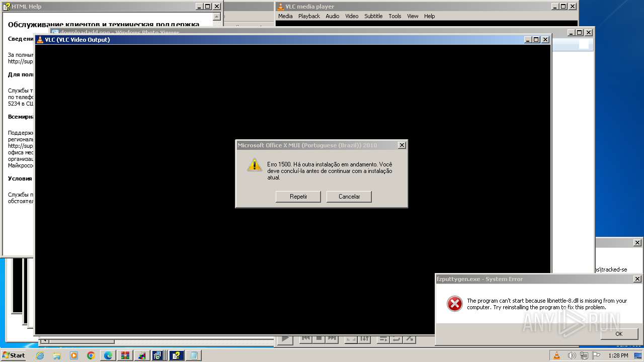Toggle the VLC playlist icon

pos(383,339)
